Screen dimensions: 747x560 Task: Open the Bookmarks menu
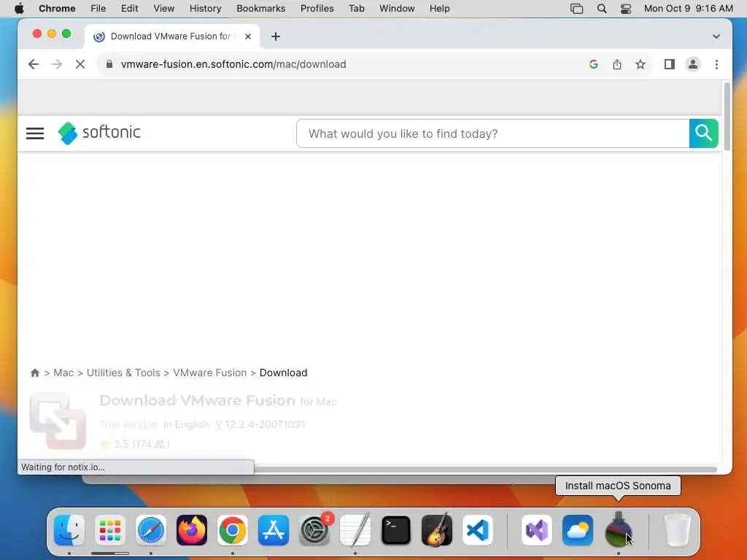tap(261, 9)
